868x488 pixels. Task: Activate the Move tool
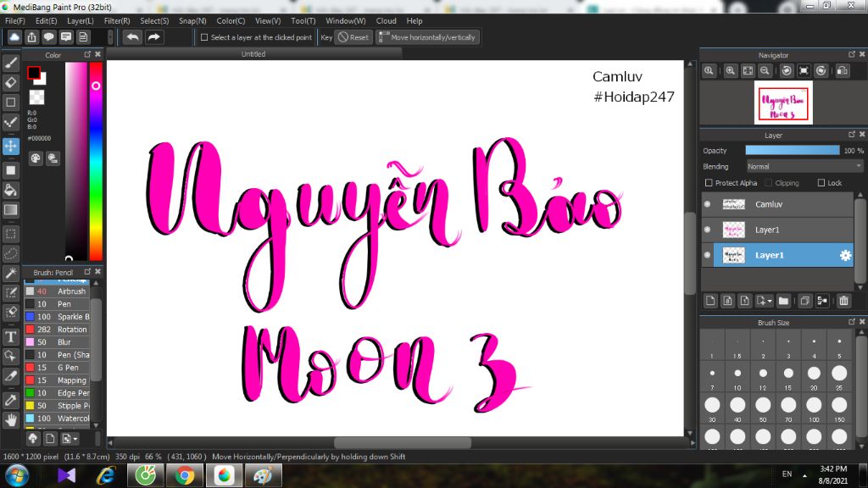[10, 146]
